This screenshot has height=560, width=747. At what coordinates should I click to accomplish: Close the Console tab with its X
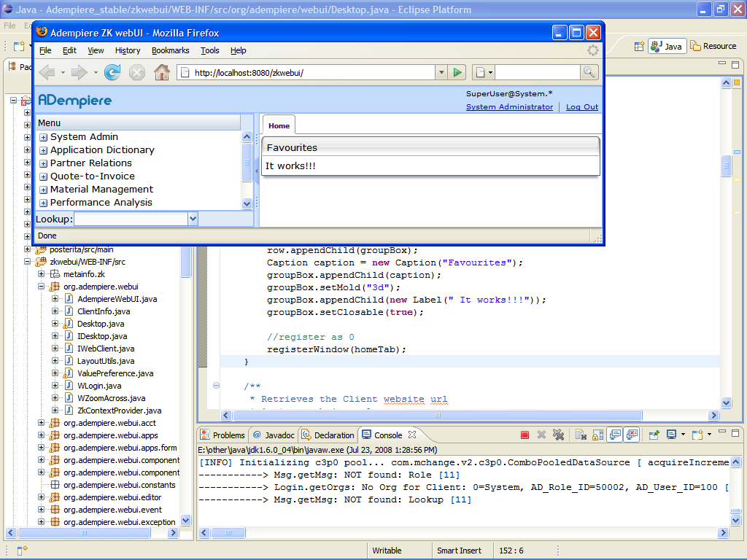412,435
